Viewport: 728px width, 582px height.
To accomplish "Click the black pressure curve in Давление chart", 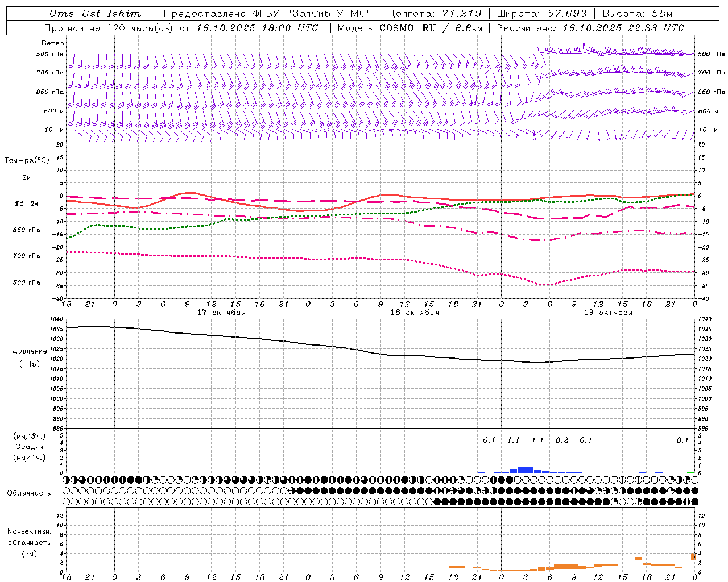I will 380,353.
